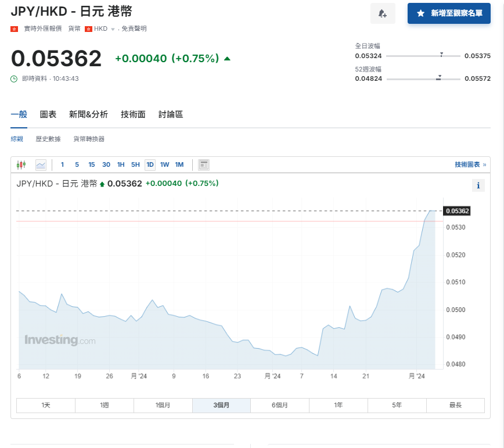
Task: Click the chart info icon
Action: point(478,185)
